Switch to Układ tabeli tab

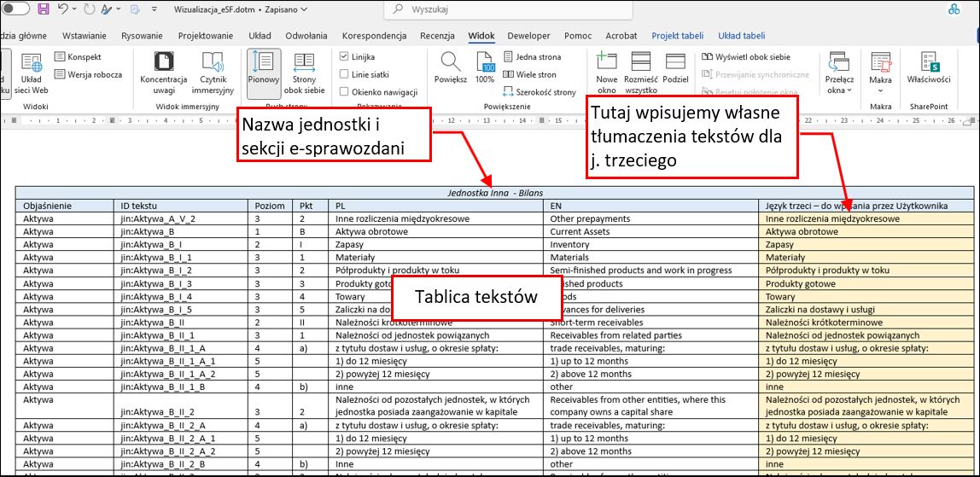coord(741,36)
